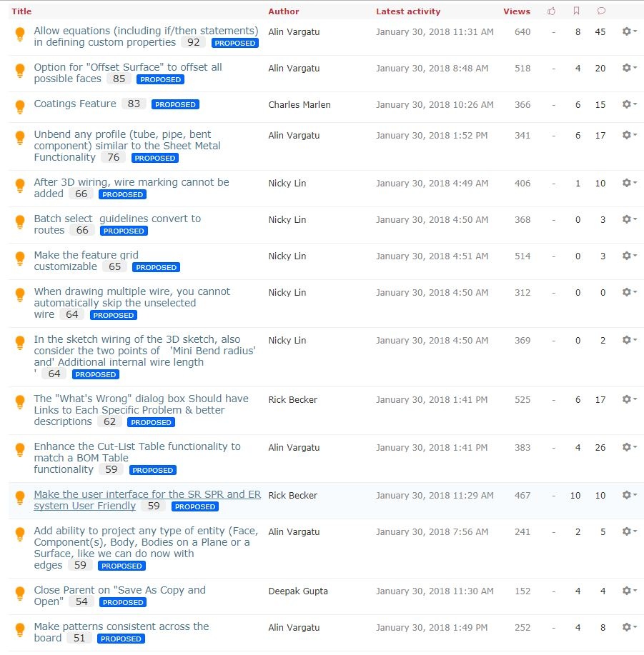Sort by Latest activity column header
644x655 pixels.
tap(408, 11)
